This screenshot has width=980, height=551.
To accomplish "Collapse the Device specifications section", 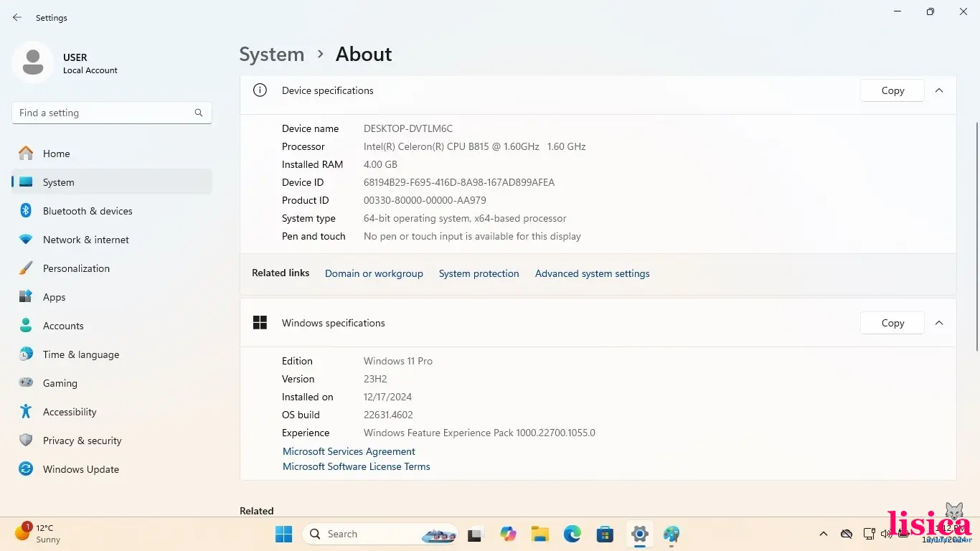I will pyautogui.click(x=939, y=90).
